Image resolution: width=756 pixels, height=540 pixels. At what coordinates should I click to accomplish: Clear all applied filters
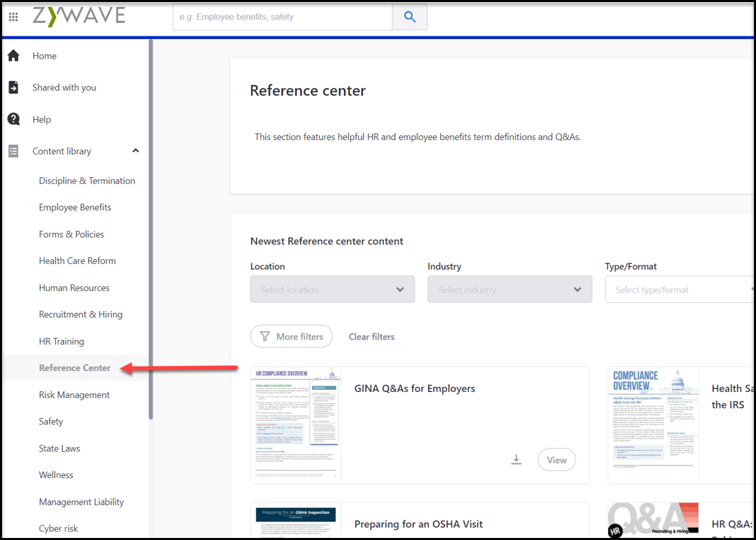(x=372, y=336)
